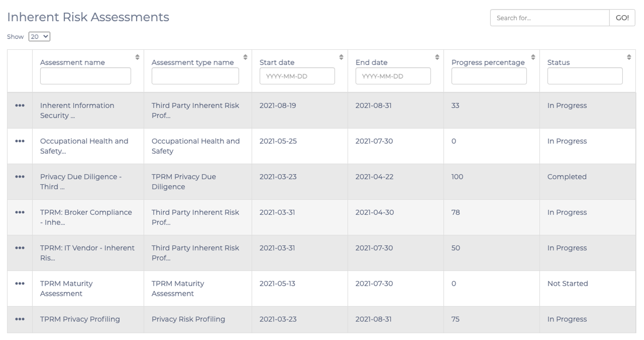Open the actions menu for TPRM Privacy Profiling

21,319
